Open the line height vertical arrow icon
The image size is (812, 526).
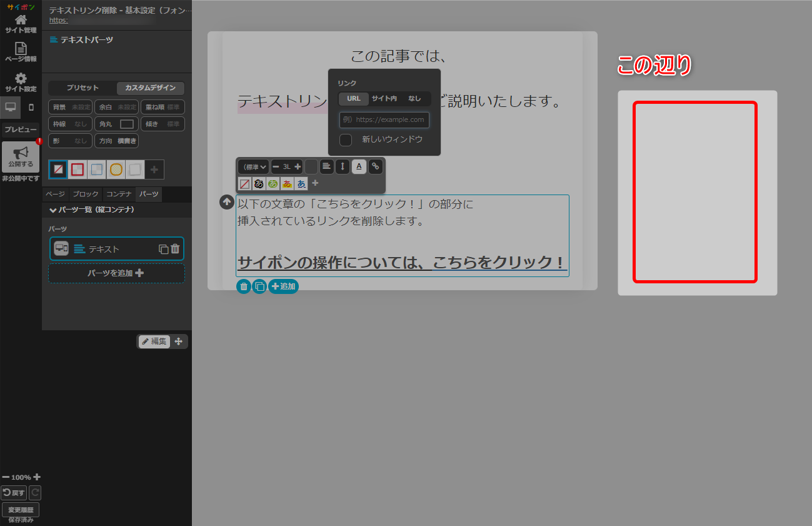point(343,166)
